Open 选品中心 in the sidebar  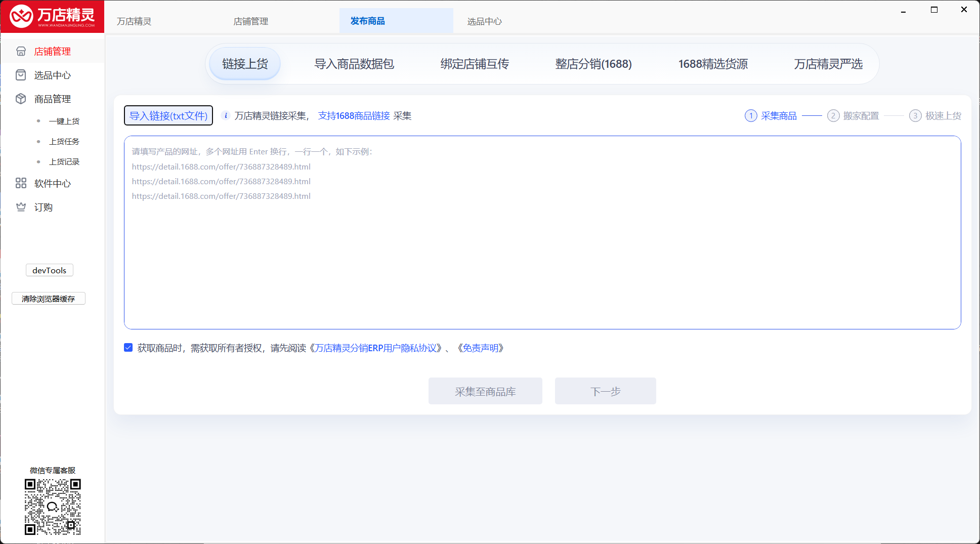point(53,75)
